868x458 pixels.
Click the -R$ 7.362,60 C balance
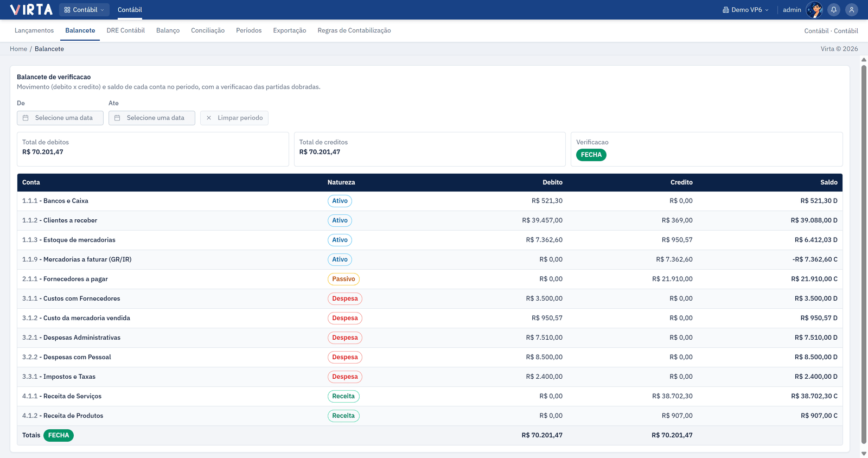815,259
